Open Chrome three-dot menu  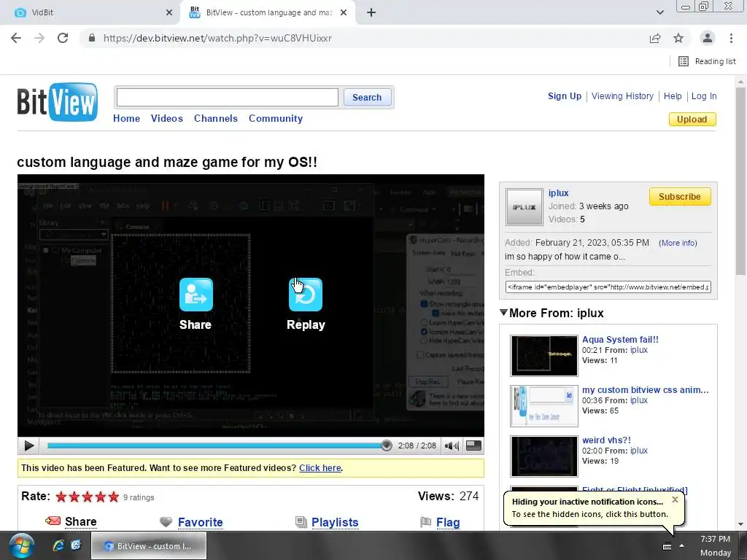[x=731, y=38]
